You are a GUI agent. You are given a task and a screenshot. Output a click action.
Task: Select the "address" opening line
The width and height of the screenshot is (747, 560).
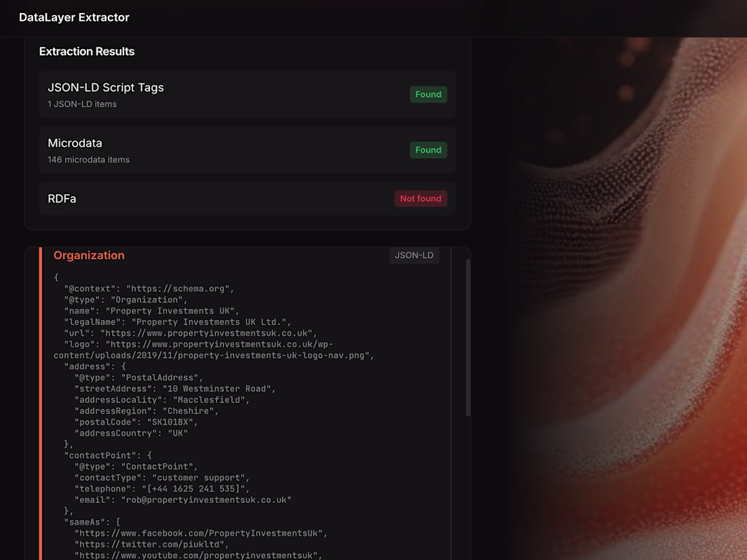95,367
